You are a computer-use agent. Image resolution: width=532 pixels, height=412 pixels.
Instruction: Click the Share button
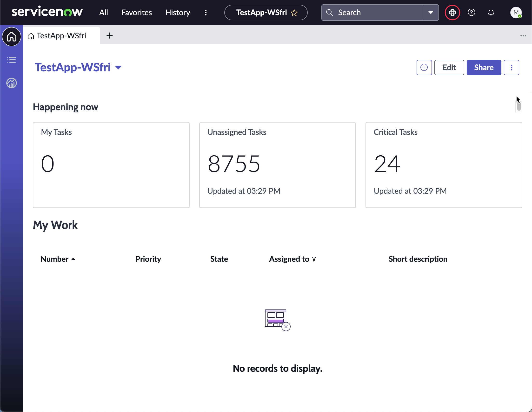(x=484, y=68)
